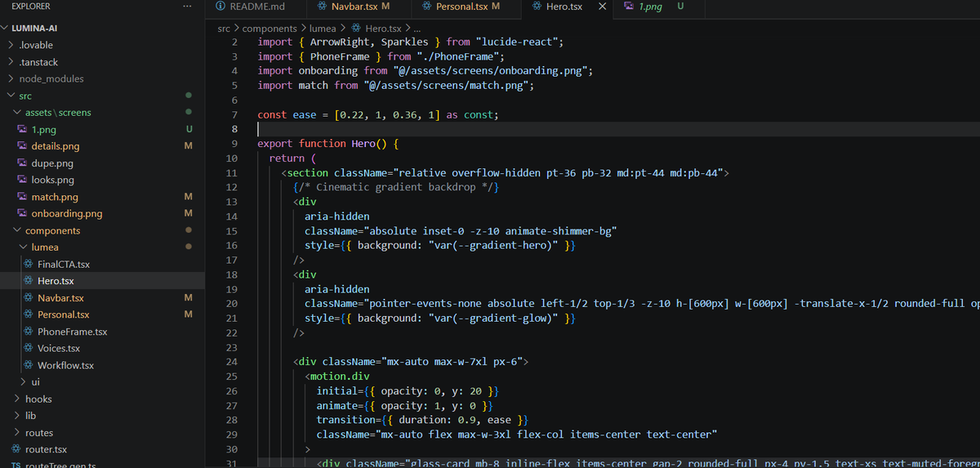Screen dimensions: 980x468
Task: Expand the ui folder
Action: [x=24, y=381]
